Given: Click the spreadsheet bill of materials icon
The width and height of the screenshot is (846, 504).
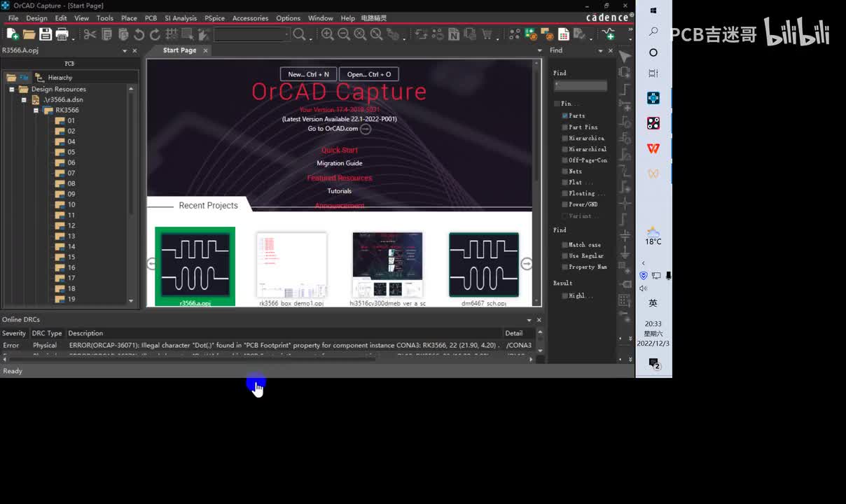Looking at the screenshot, I should pos(564,34).
